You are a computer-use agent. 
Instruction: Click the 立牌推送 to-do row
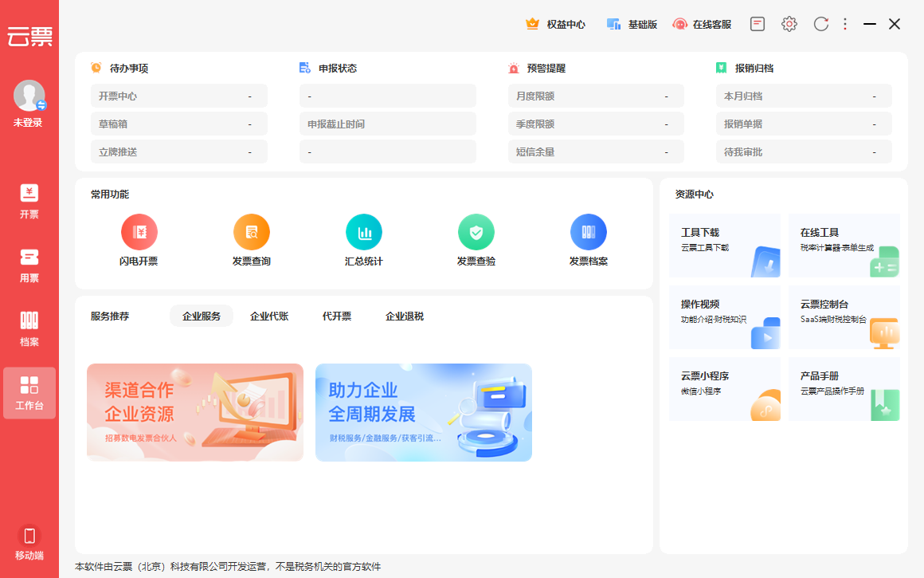click(x=179, y=151)
